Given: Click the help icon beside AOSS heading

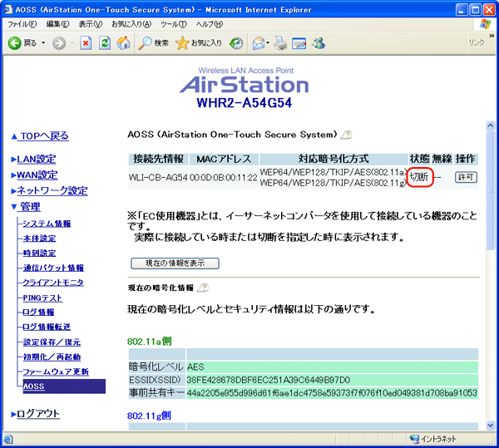Looking at the screenshot, I should [x=346, y=135].
